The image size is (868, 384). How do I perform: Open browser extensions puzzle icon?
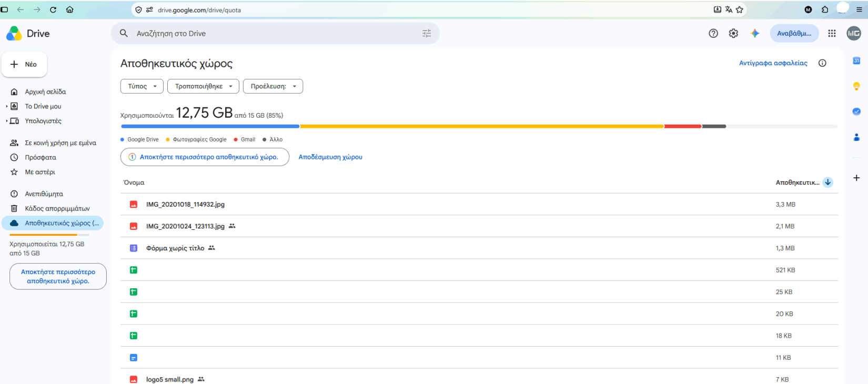coord(825,9)
